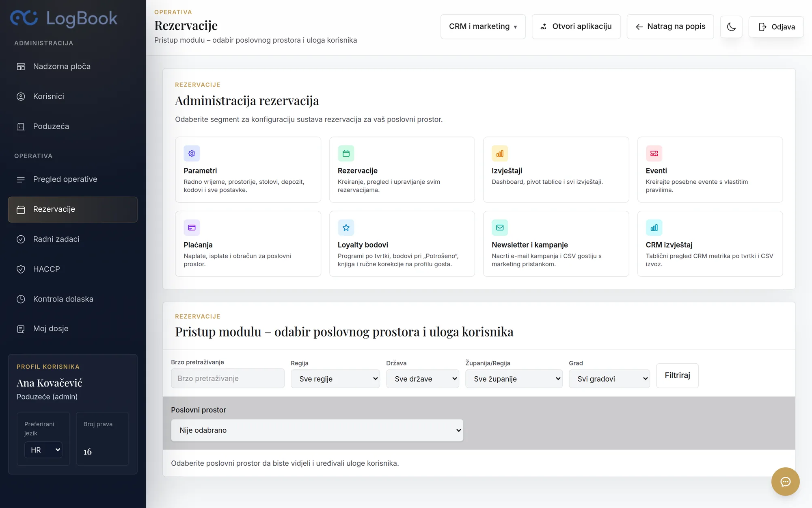
Task: Click the Parametri gear icon
Action: pos(192,153)
